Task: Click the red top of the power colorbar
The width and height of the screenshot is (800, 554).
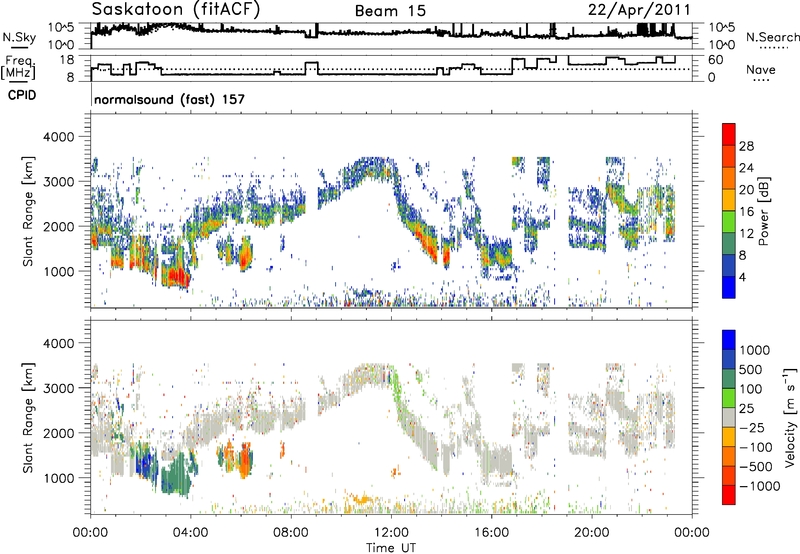Action: (729, 134)
